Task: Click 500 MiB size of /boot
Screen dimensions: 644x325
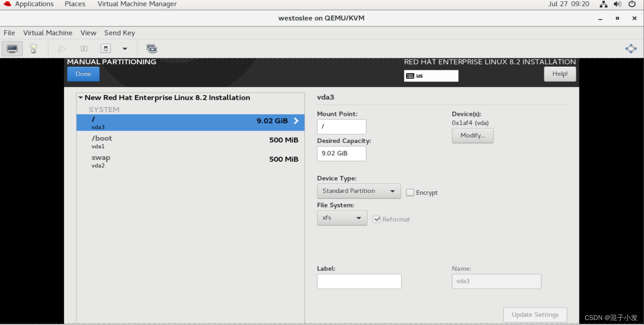Action: click(284, 140)
